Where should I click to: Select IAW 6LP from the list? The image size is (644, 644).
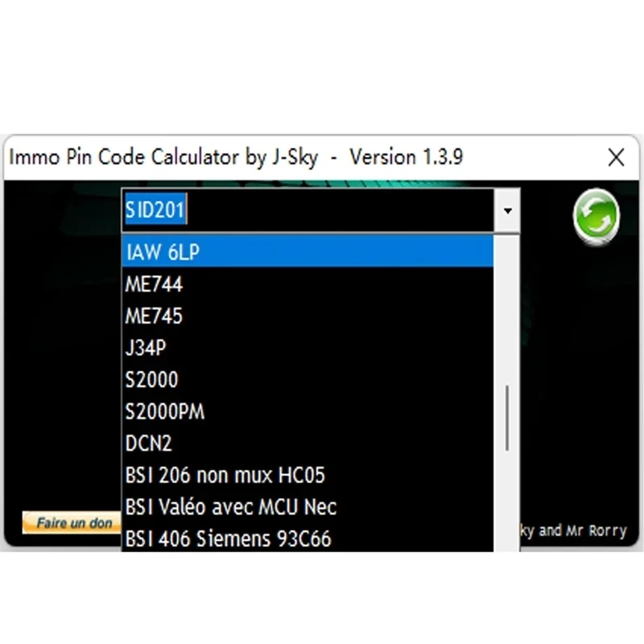308,251
